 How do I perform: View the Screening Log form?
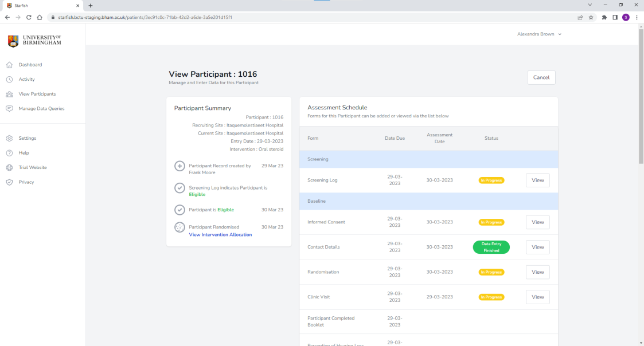pyautogui.click(x=537, y=180)
